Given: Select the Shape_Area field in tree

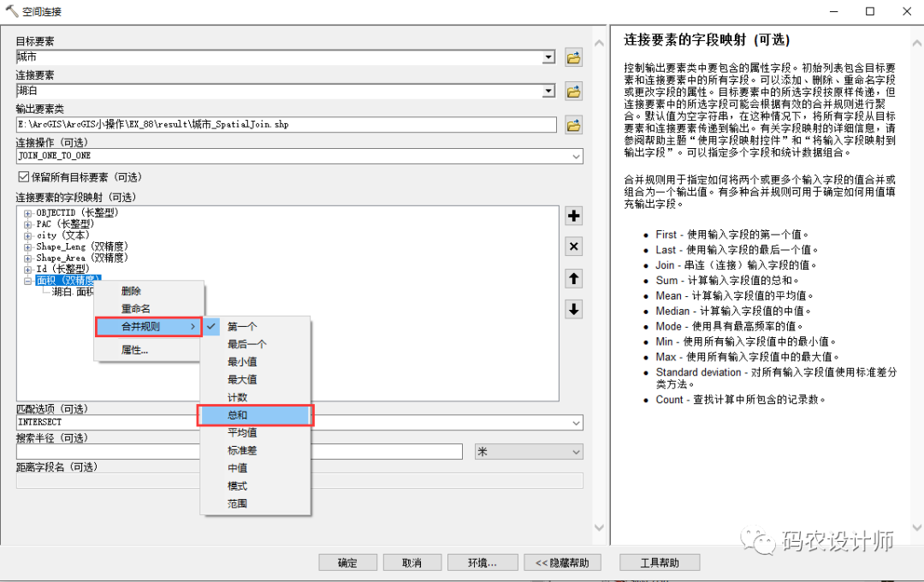Looking at the screenshot, I should [81, 258].
